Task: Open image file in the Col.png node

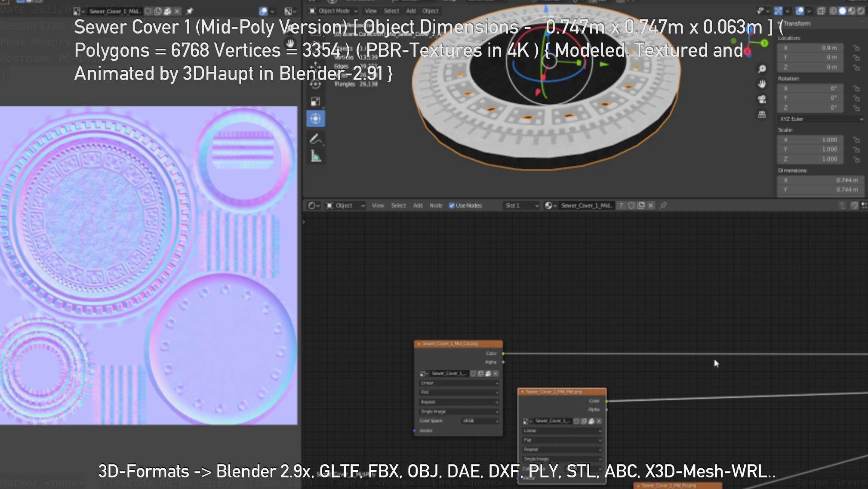Action: (488, 374)
